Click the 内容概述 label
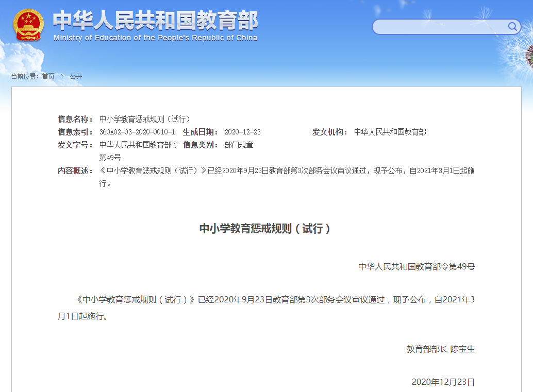 (75, 171)
